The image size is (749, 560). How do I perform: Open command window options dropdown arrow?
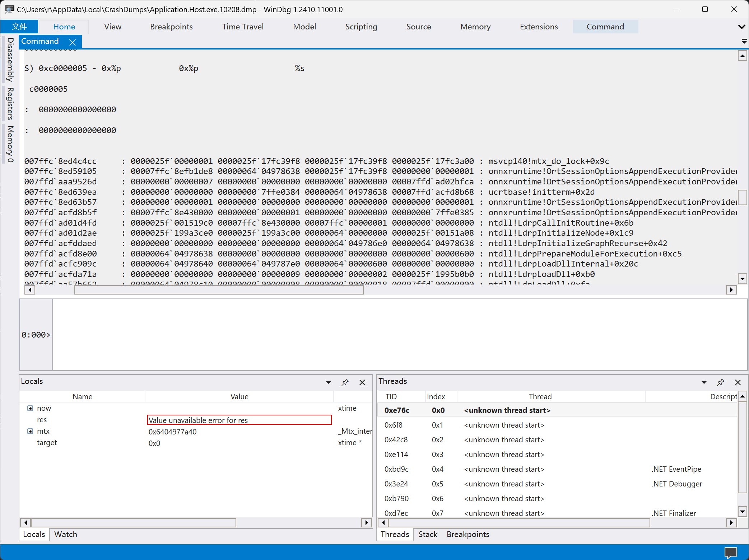(x=744, y=42)
